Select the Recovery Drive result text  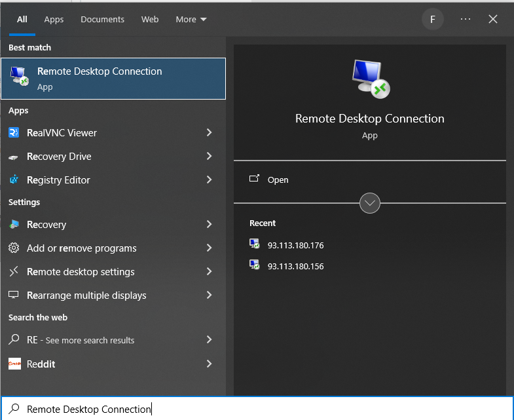59,157
